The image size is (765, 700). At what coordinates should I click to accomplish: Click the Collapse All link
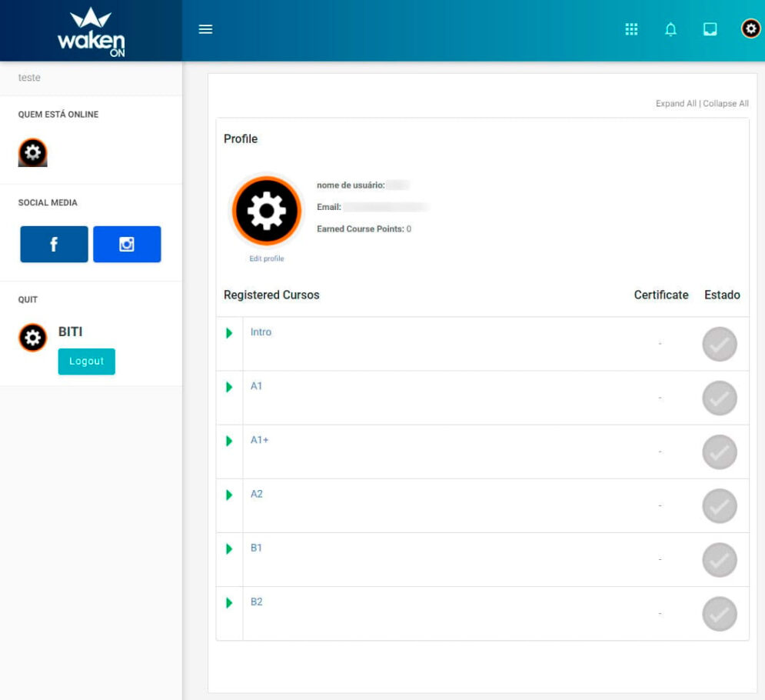click(x=726, y=104)
